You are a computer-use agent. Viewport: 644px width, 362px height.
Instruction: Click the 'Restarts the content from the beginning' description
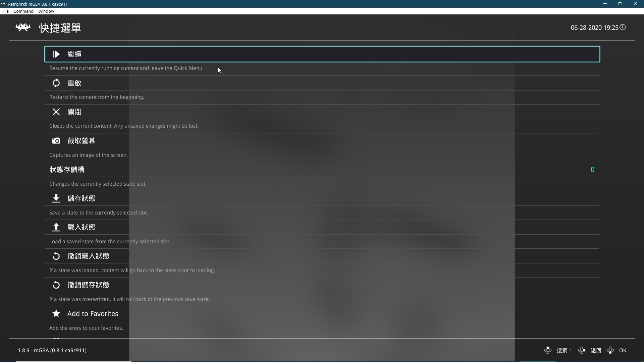97,97
